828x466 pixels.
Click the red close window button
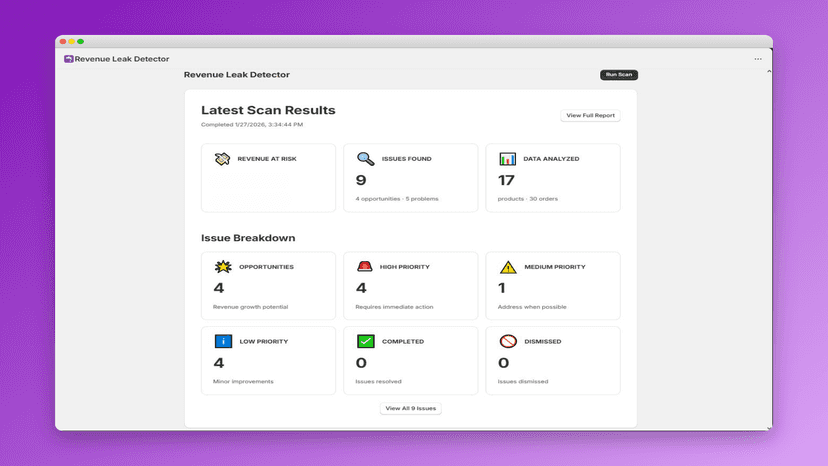point(63,41)
